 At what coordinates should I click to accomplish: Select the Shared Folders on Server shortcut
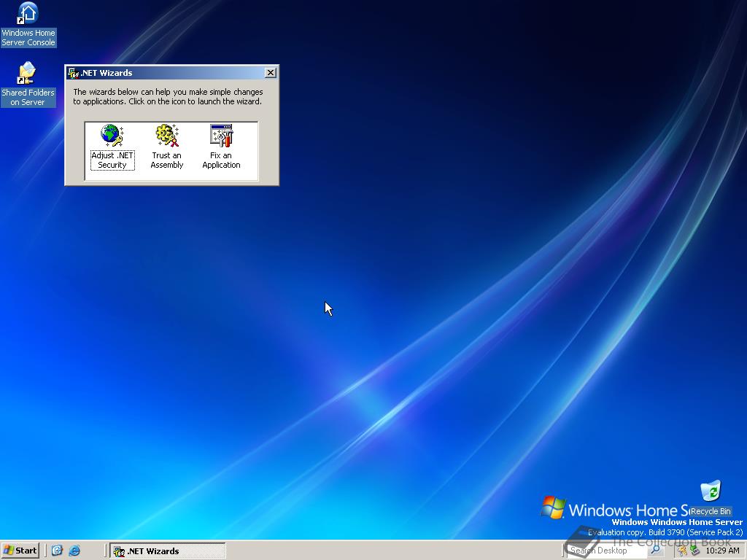[28, 85]
